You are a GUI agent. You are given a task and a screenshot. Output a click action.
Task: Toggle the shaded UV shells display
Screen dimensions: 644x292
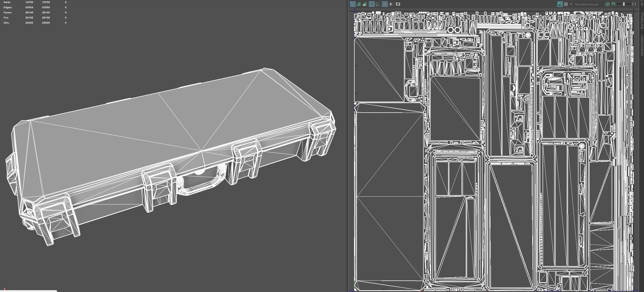(x=359, y=4)
